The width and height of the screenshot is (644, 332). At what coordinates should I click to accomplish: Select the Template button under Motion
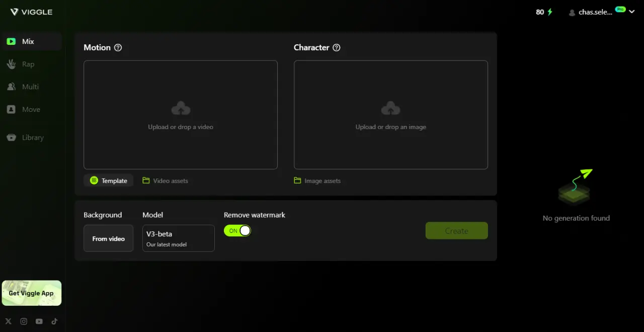pyautogui.click(x=109, y=180)
